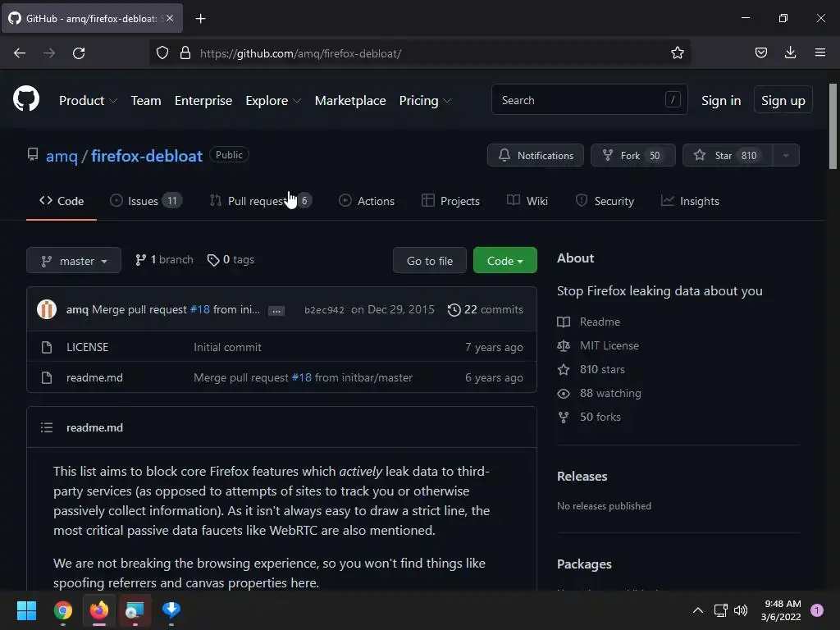The width and height of the screenshot is (840, 630).
Task: Expand the Explore menu
Action: click(x=273, y=101)
